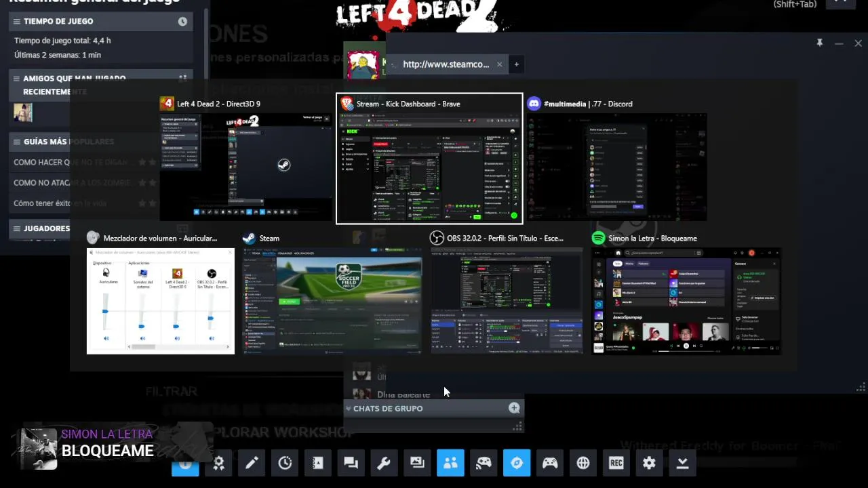Click the pin icon on the browser window
The image size is (868, 488).
pyautogui.click(x=819, y=43)
